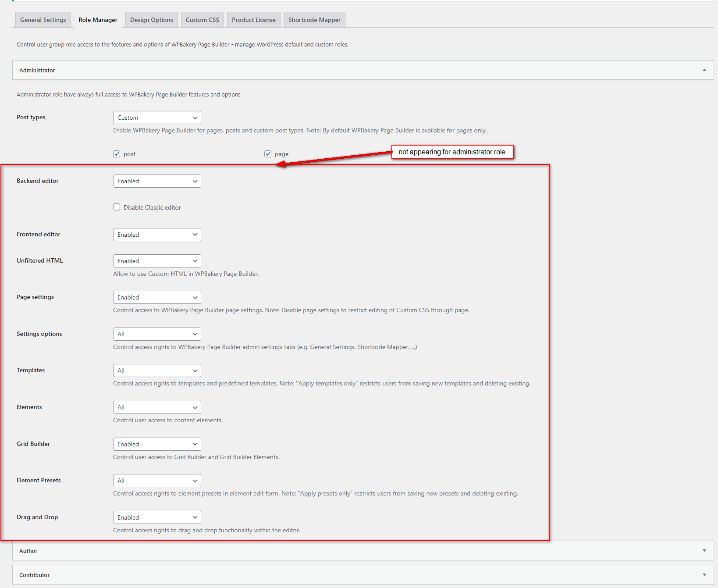Click the 'Apply templates only' description text
Screen dimensions: 718x588
tap(322, 383)
